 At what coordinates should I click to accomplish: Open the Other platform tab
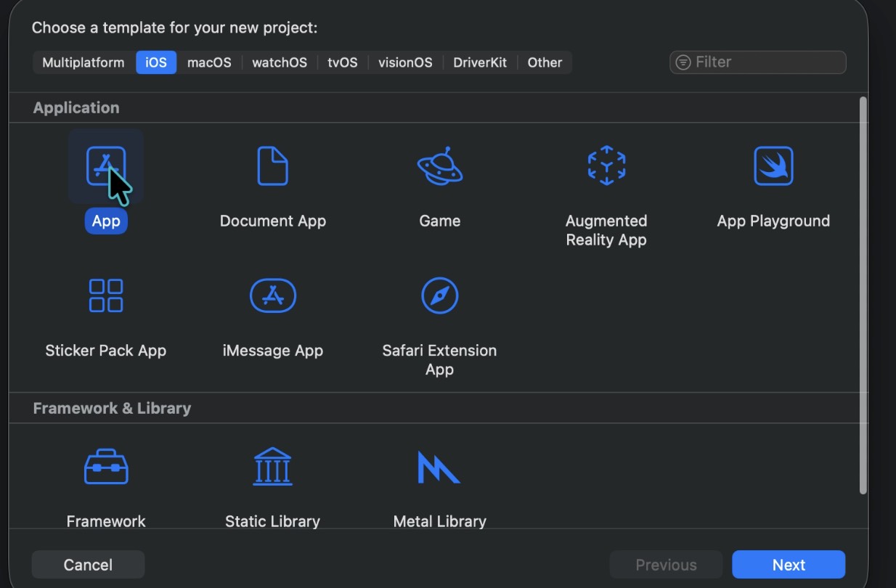point(545,62)
